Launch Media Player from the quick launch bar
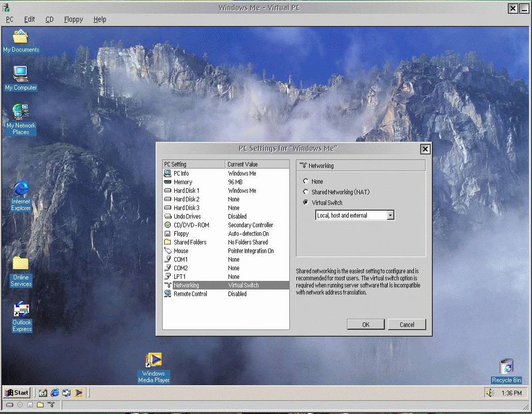 click(x=79, y=393)
